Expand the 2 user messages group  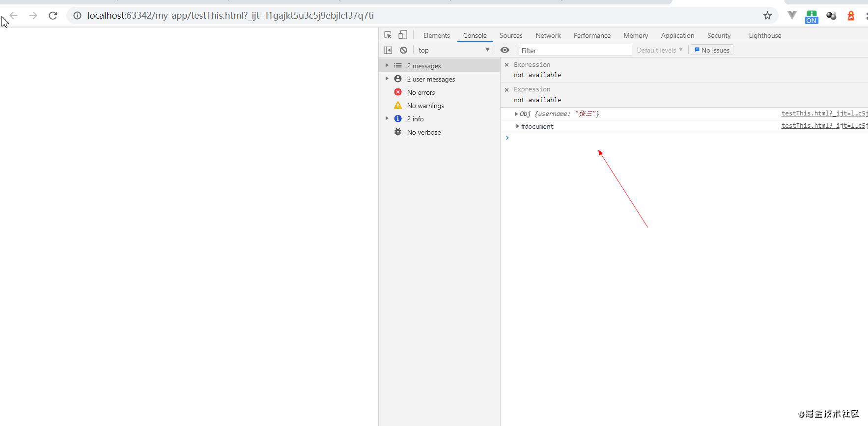tap(387, 79)
